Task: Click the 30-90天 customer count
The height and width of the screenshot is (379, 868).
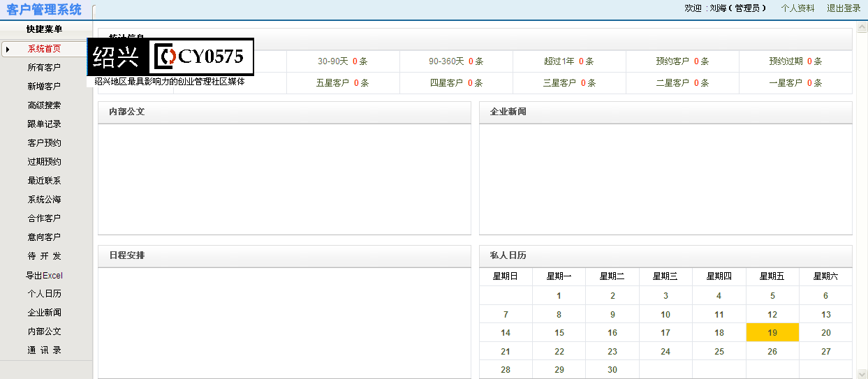Action: 342,61
